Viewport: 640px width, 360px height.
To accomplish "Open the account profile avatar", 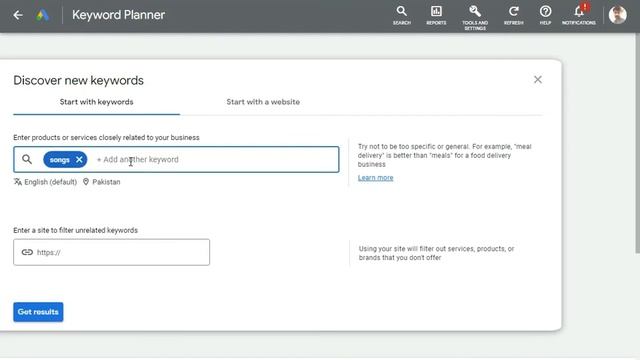I will (x=618, y=15).
